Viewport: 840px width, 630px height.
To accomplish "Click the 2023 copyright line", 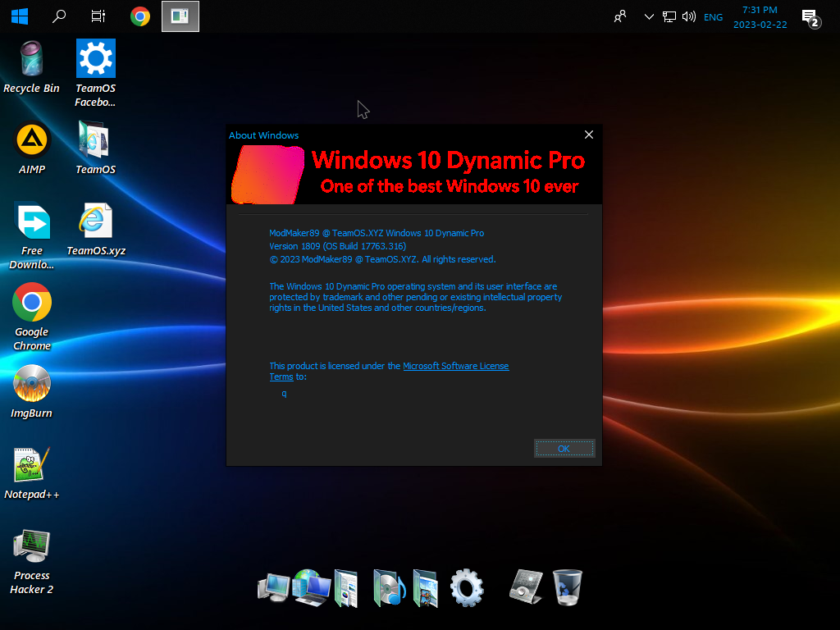I will (x=382, y=259).
